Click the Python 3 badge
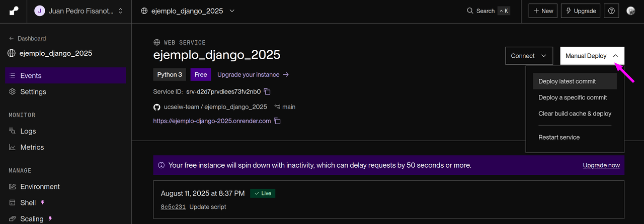The height and width of the screenshot is (224, 644). (x=170, y=75)
